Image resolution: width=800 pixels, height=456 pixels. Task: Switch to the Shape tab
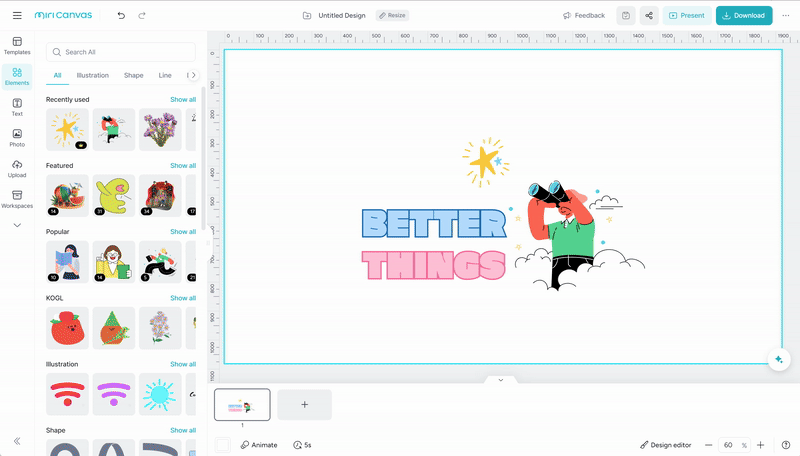click(x=133, y=75)
